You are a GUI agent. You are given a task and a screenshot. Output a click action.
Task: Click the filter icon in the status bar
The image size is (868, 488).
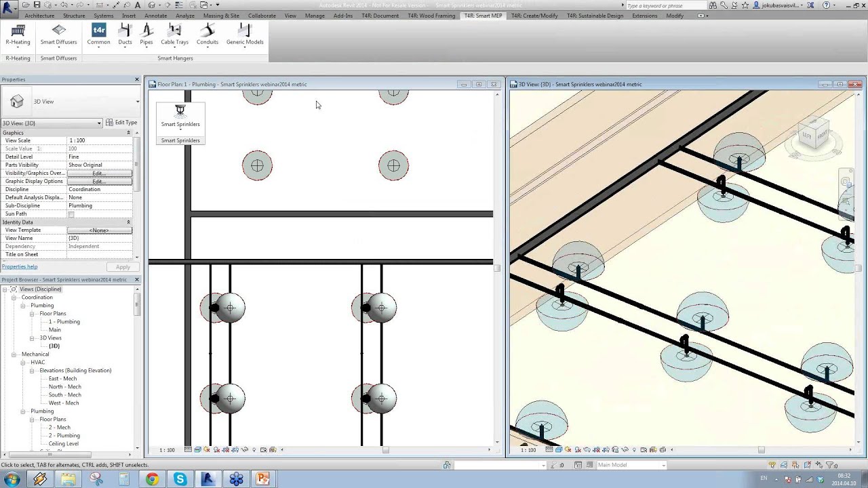pyautogui.click(x=829, y=465)
